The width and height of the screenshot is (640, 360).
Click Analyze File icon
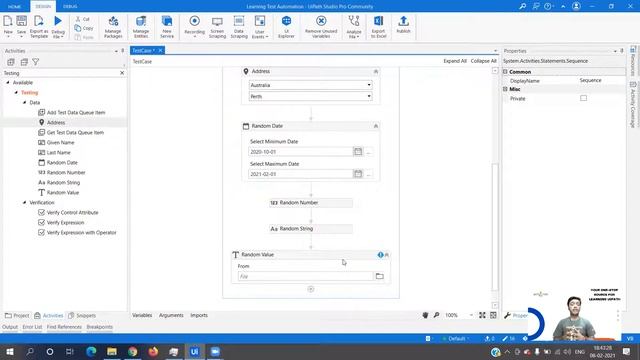[354, 21]
